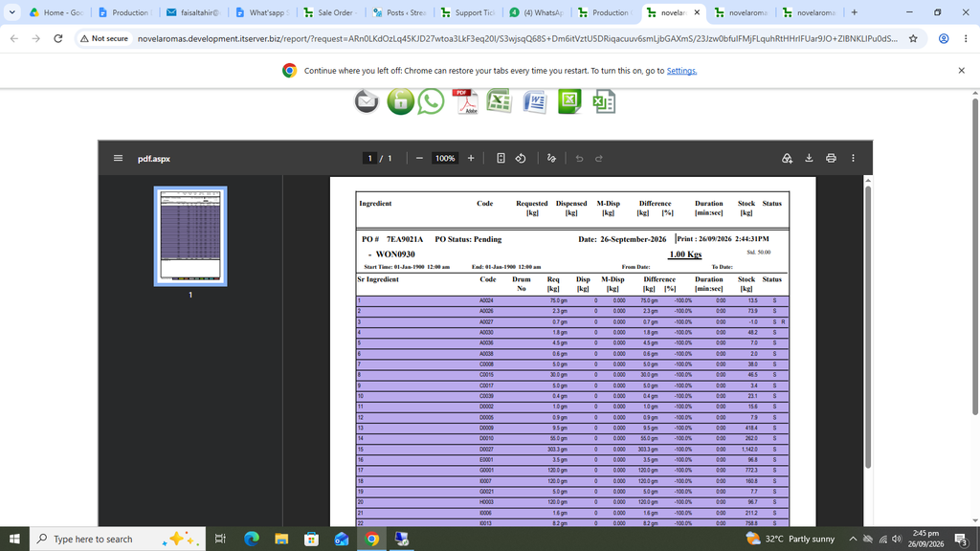Toggle the PDF sidebar menu

[x=118, y=159]
